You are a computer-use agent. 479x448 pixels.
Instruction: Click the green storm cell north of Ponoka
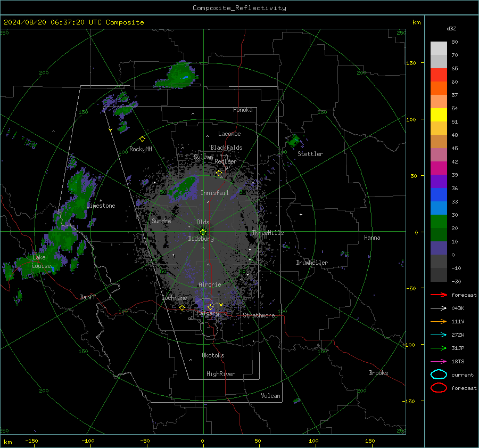[178, 75]
